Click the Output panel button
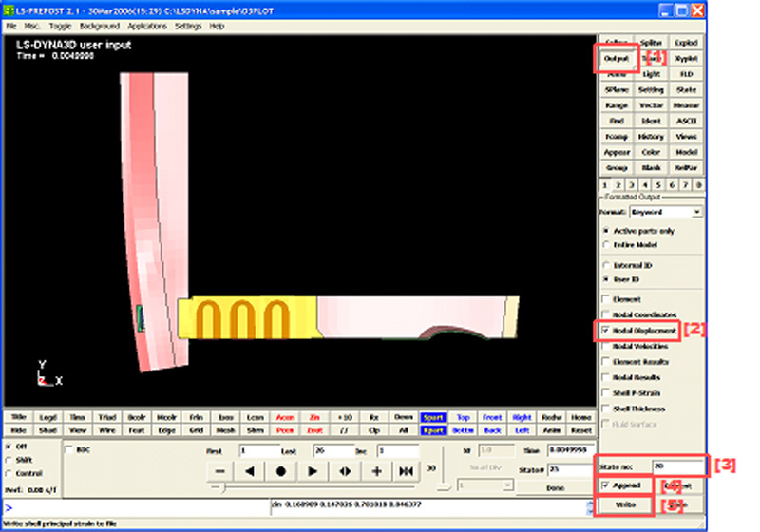Screen dimensions: 760x532 tap(617, 58)
